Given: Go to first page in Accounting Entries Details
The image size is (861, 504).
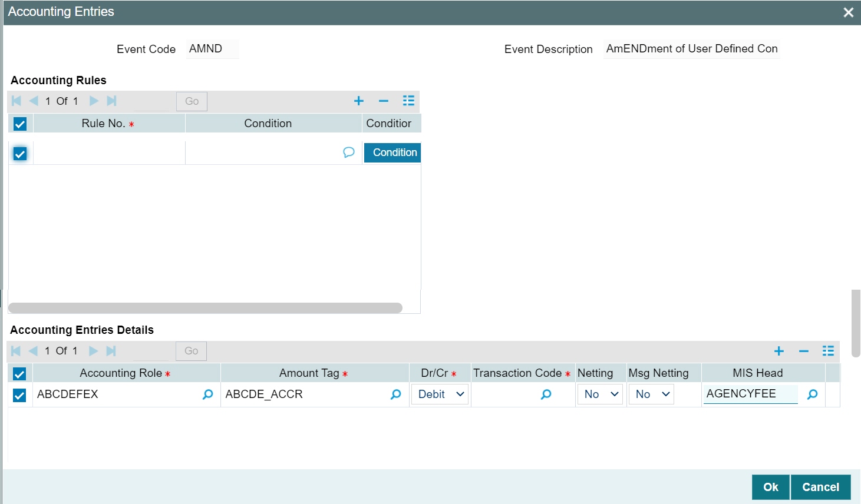Looking at the screenshot, I should (x=16, y=351).
